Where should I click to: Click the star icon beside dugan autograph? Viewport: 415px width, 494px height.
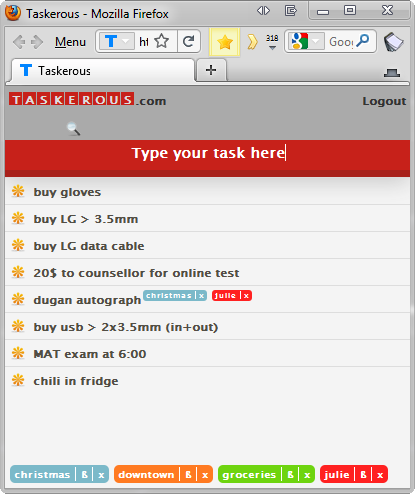coord(18,299)
